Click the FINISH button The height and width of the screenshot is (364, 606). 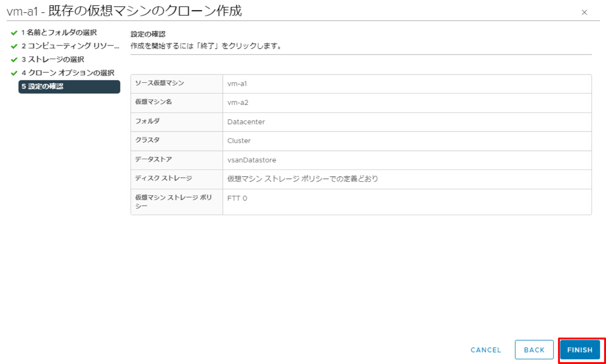(580, 349)
